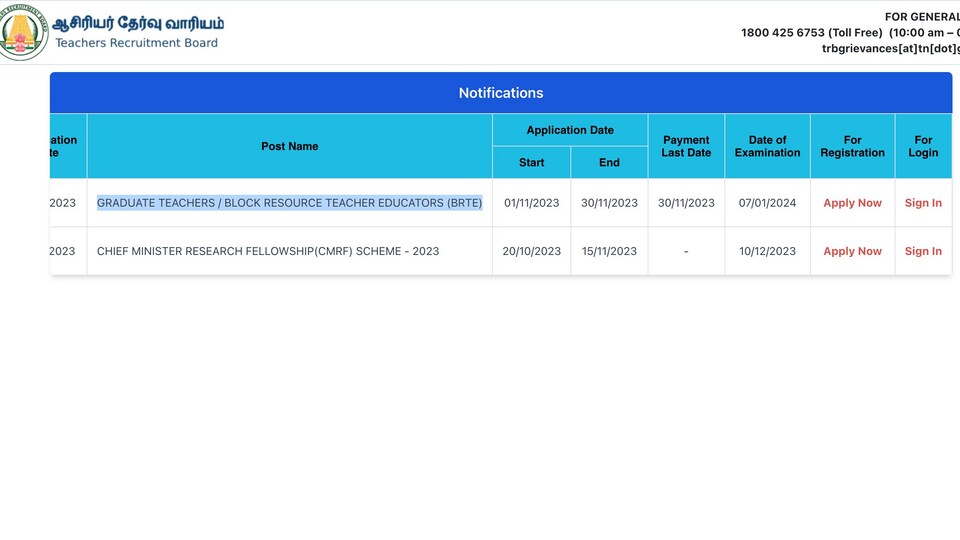Click the Date of Examination column header
This screenshot has width=960, height=540.
(767, 146)
